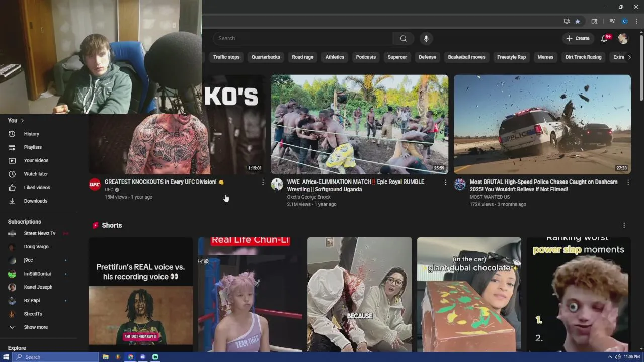Expand the You section chevron
The height and width of the screenshot is (362, 644).
pyautogui.click(x=22, y=121)
